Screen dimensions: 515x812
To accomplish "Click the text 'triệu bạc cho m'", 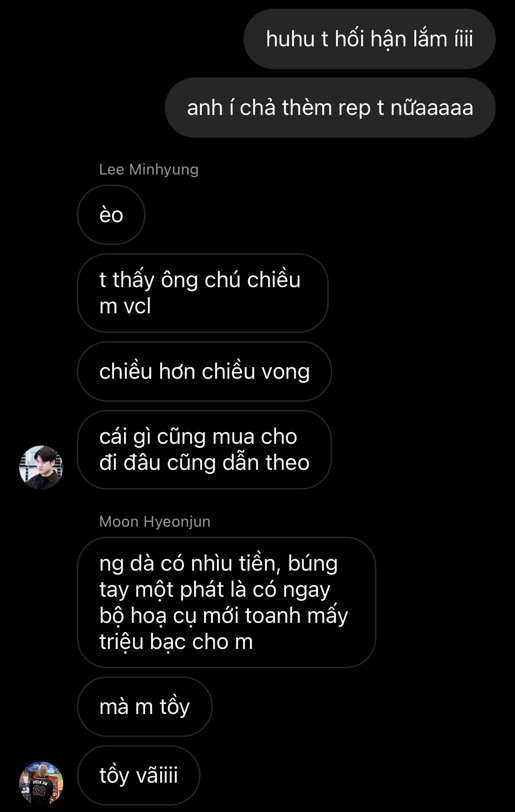I will point(176,642).
